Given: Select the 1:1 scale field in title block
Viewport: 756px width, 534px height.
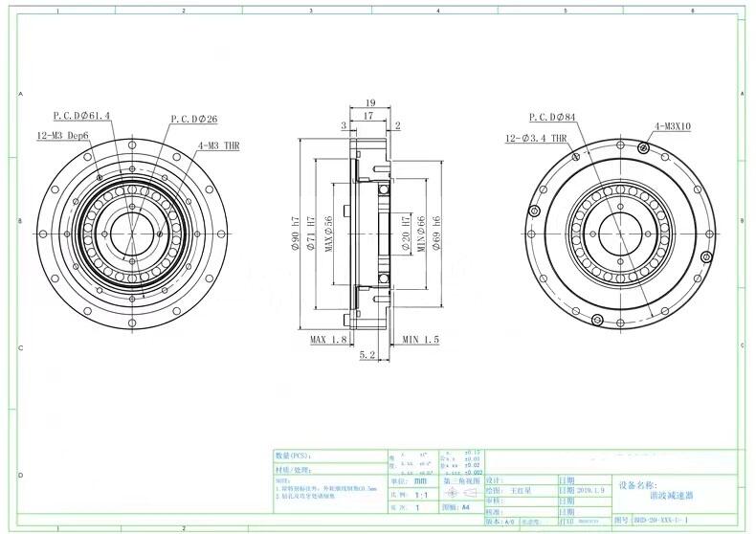Looking at the screenshot, I should click(420, 496).
